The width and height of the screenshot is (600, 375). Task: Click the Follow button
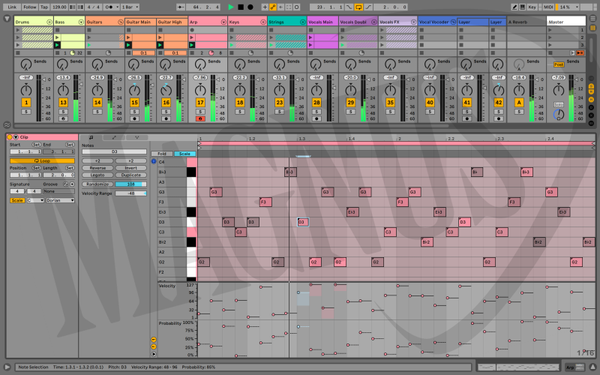click(x=29, y=7)
